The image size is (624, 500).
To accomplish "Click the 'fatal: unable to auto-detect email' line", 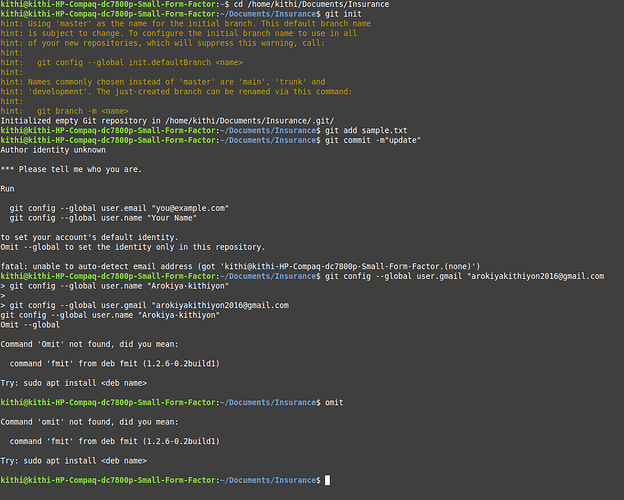I will (x=240, y=266).
